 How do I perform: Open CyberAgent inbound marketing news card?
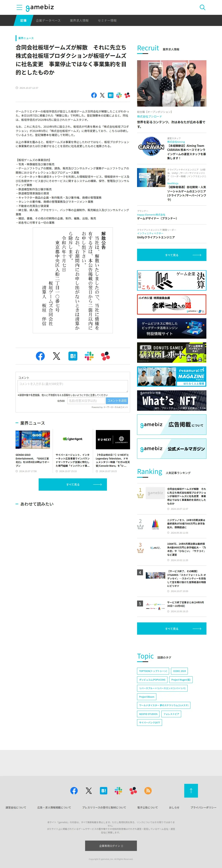(73, 451)
